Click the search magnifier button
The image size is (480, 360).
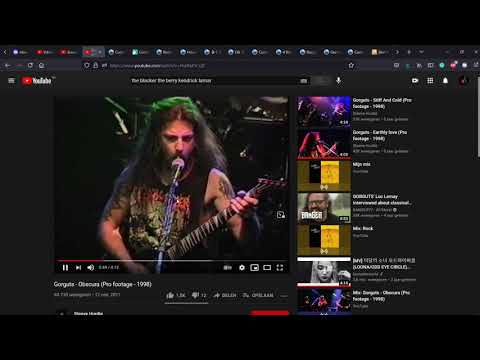pyautogui.click(x=322, y=81)
